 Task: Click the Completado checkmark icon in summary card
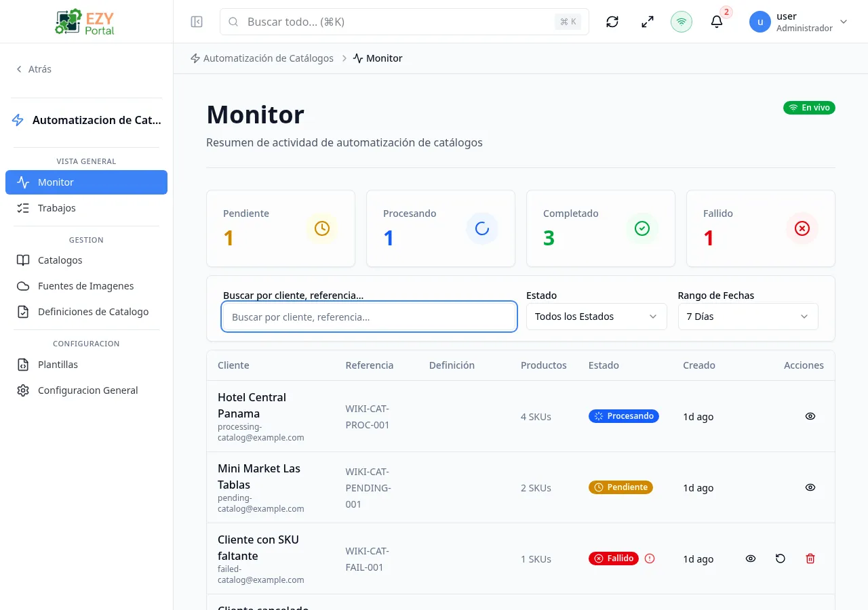coord(642,228)
